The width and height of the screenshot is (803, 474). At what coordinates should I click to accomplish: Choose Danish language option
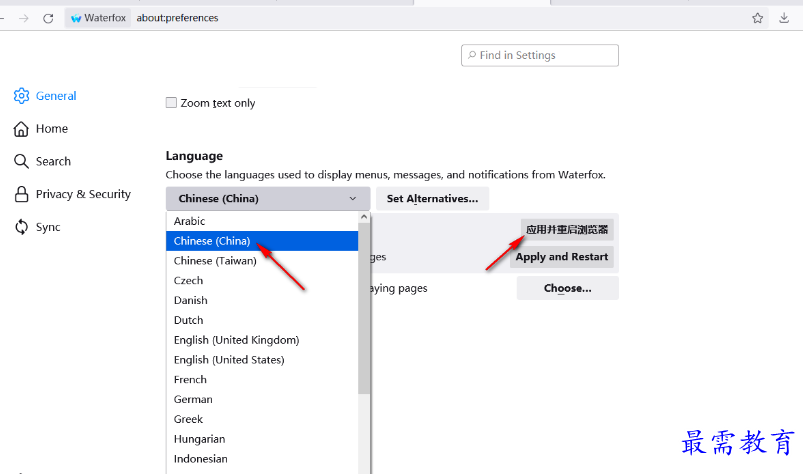click(x=262, y=300)
